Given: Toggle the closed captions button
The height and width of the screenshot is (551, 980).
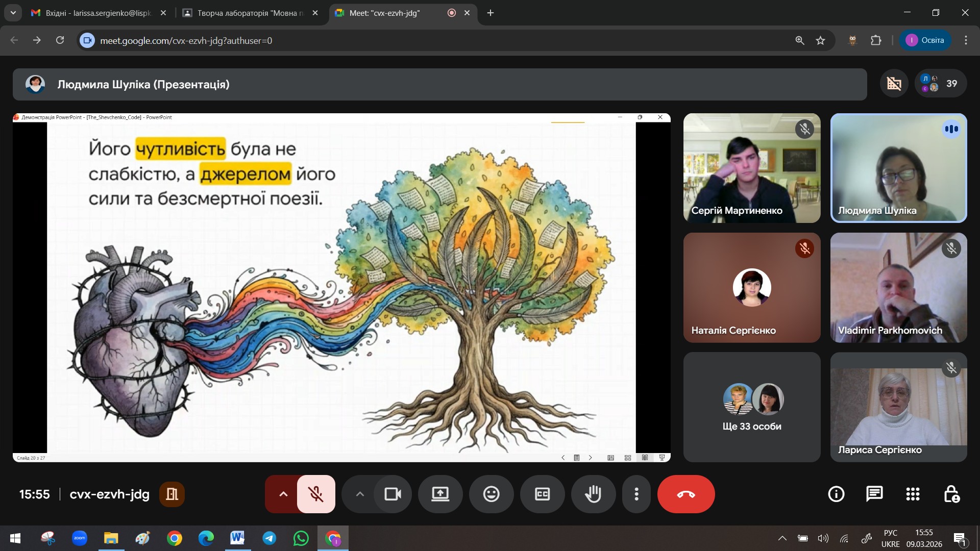Looking at the screenshot, I should [x=542, y=494].
